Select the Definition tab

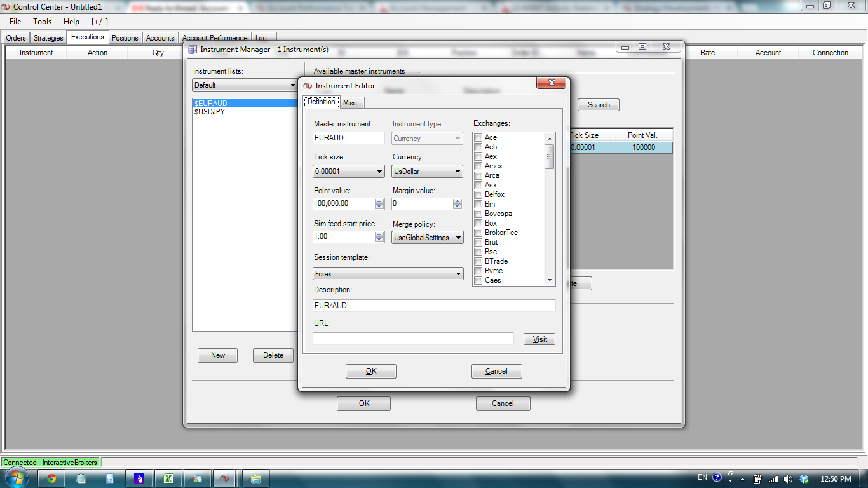[322, 102]
